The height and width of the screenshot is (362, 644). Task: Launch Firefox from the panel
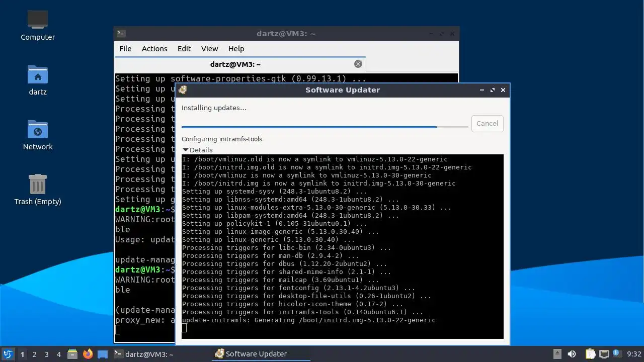pyautogui.click(x=88, y=354)
